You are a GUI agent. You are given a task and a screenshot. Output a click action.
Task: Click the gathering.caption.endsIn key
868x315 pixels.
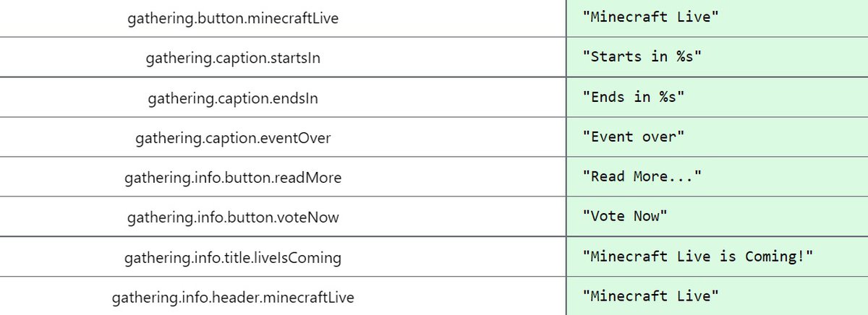(x=233, y=98)
